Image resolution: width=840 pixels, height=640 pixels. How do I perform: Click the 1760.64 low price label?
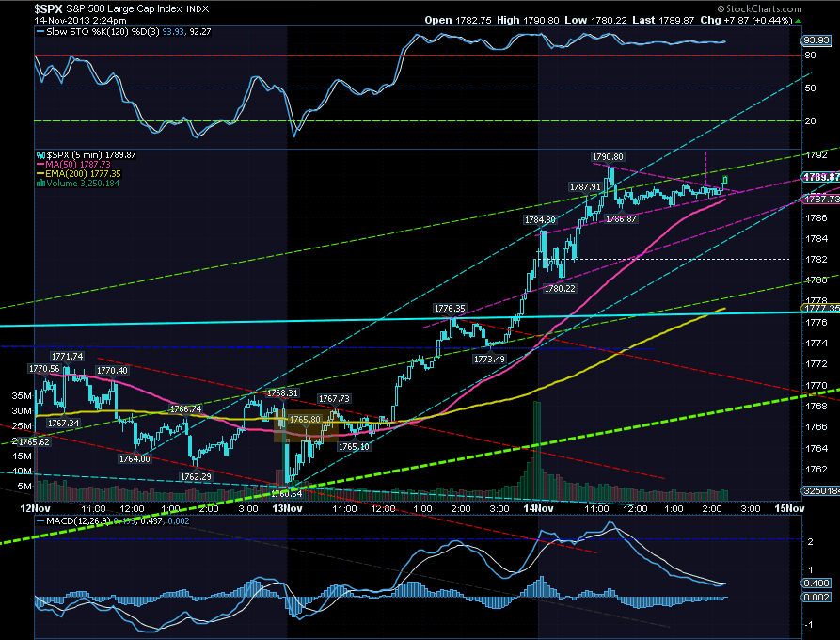point(287,494)
